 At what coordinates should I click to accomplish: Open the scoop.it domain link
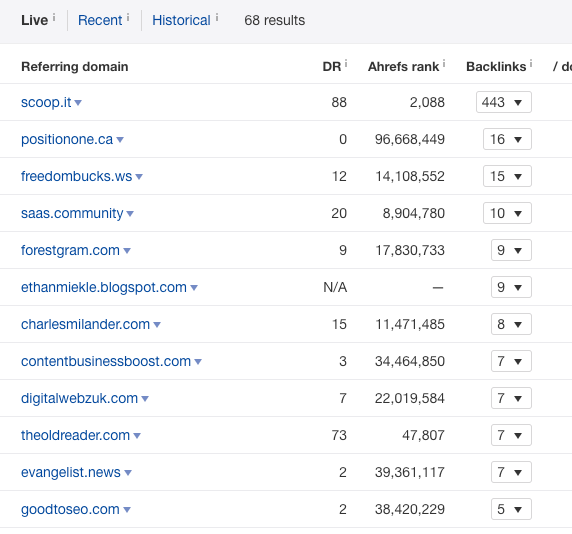point(46,102)
